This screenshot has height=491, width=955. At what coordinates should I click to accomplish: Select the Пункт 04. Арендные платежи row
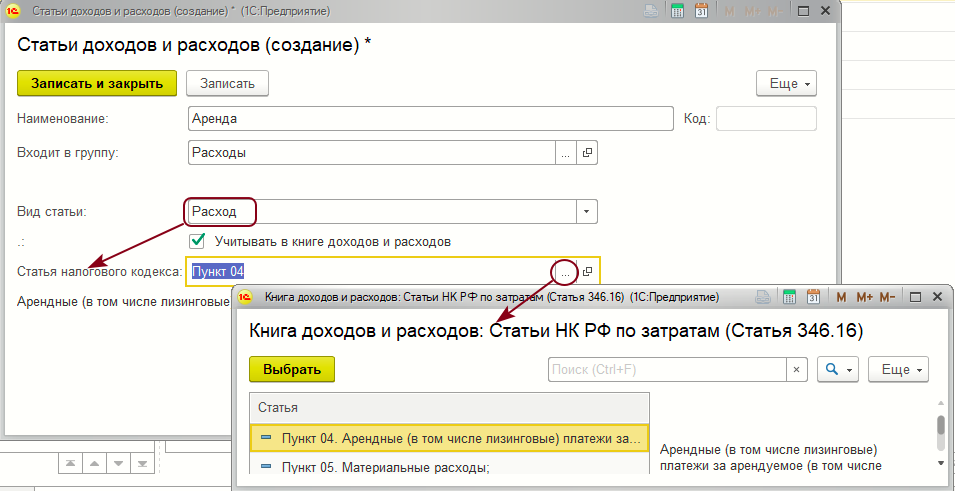pyautogui.click(x=450, y=438)
